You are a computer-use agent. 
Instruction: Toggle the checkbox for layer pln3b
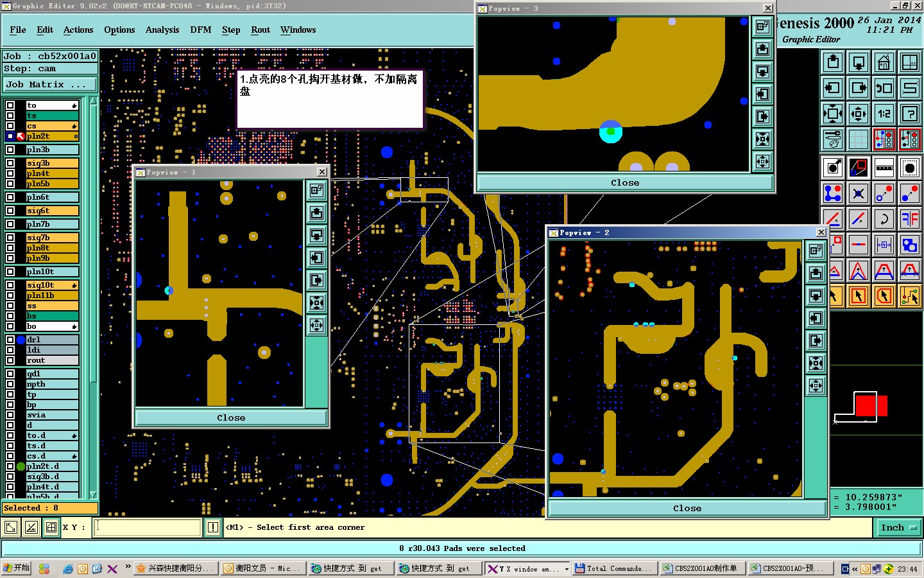pyautogui.click(x=10, y=150)
